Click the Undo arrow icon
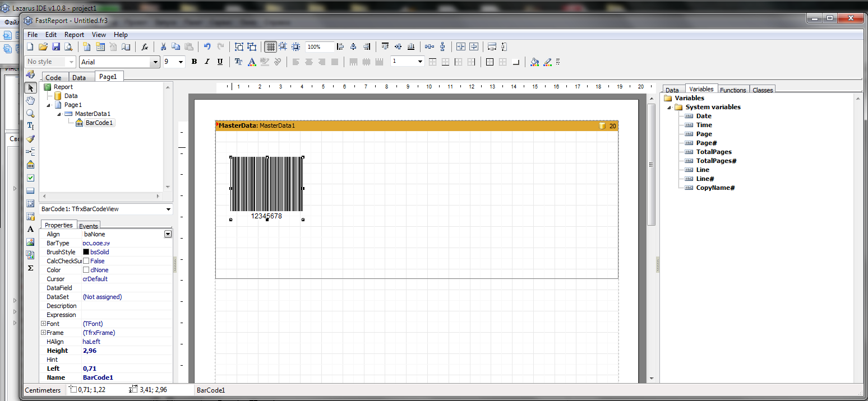This screenshot has height=401, width=868. (x=207, y=47)
